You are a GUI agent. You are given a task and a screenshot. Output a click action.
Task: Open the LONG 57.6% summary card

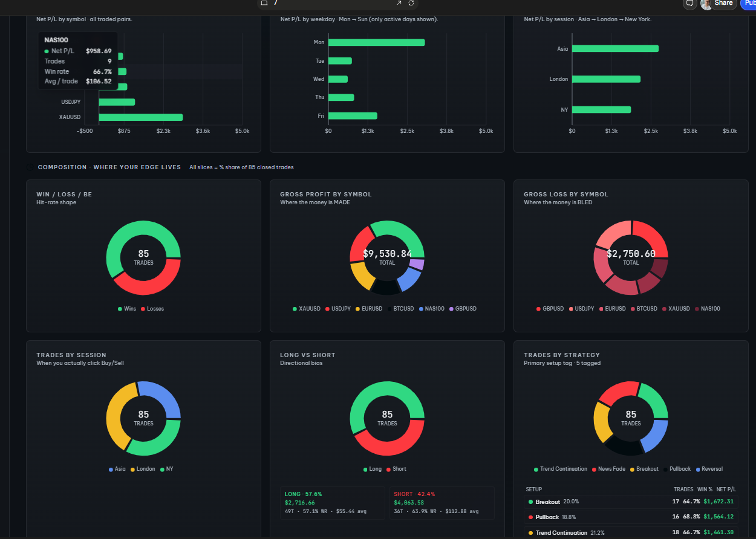point(332,503)
